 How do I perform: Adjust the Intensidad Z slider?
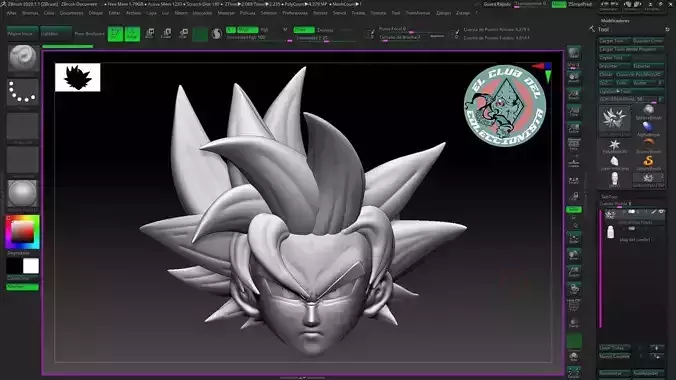pos(326,38)
